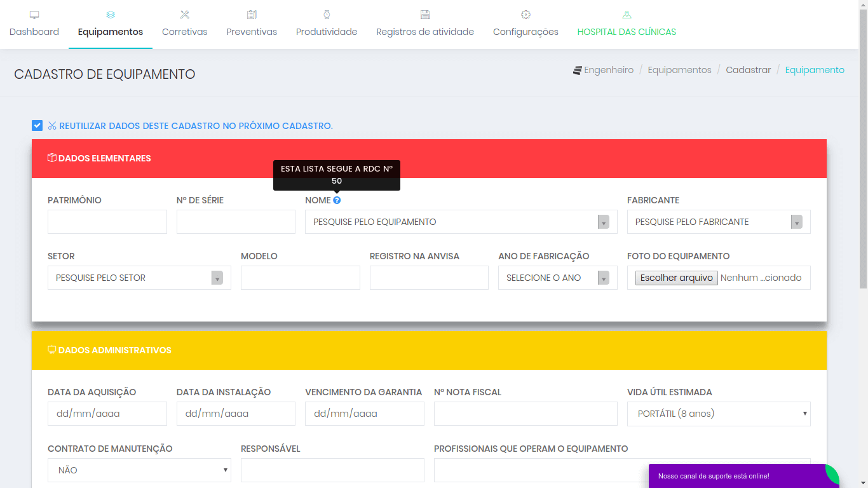Click the Equipamentos breadcrumb link
The width and height of the screenshot is (868, 488).
coord(679,70)
